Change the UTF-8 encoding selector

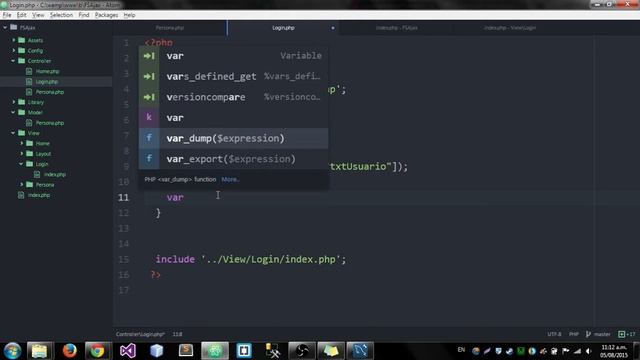click(554, 334)
